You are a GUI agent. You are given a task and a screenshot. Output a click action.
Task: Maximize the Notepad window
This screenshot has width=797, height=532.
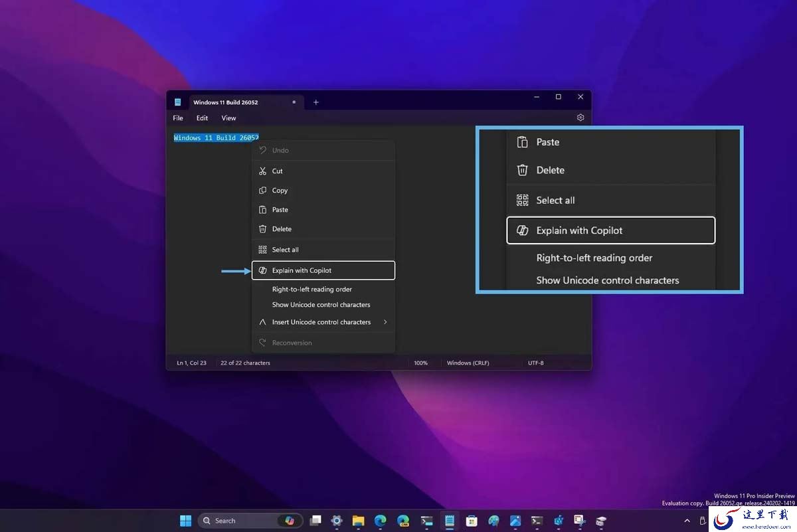tap(559, 97)
